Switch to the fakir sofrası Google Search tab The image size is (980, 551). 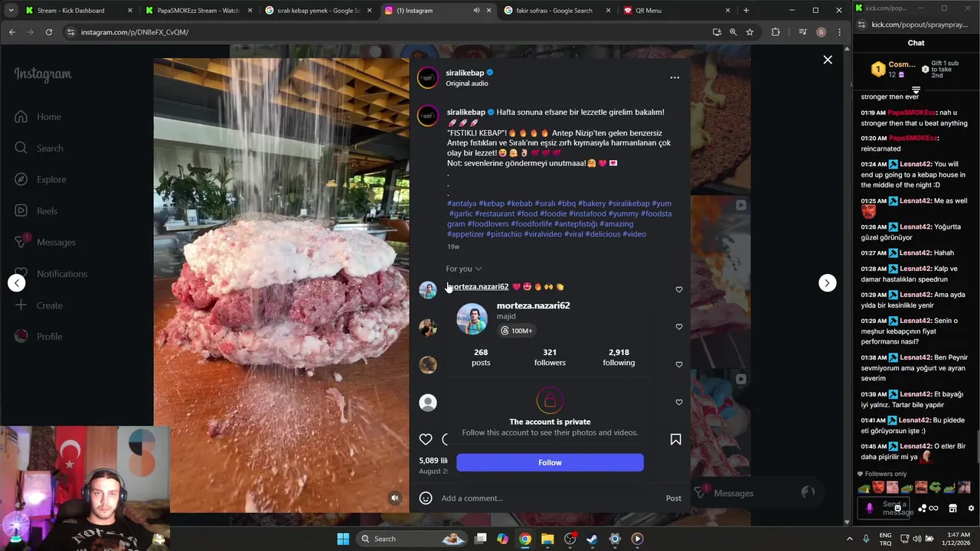tap(558, 11)
